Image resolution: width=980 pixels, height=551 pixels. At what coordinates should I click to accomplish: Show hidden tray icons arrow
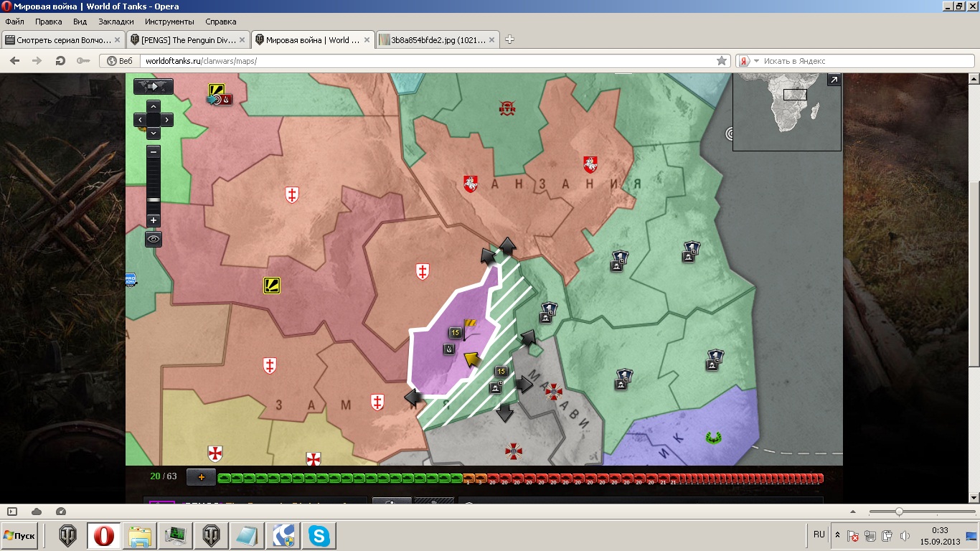[x=837, y=535]
